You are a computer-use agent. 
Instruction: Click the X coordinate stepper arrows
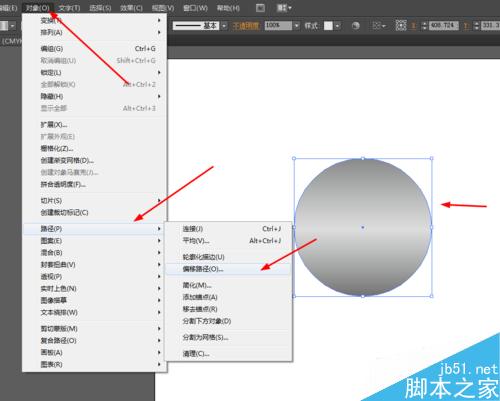point(424,26)
